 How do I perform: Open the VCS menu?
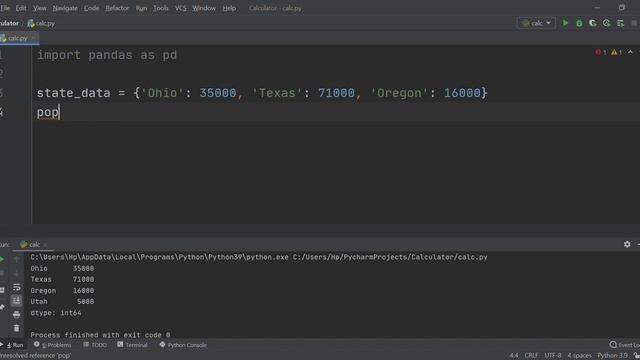coord(180,8)
